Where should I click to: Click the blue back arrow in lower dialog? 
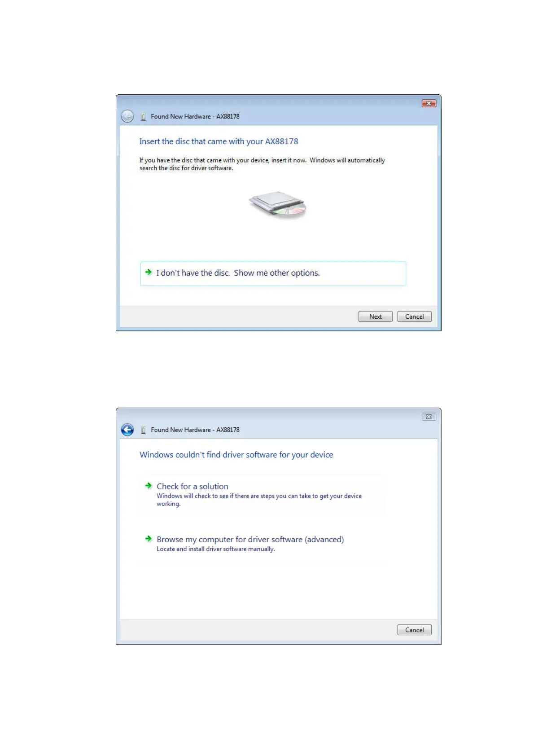point(127,430)
